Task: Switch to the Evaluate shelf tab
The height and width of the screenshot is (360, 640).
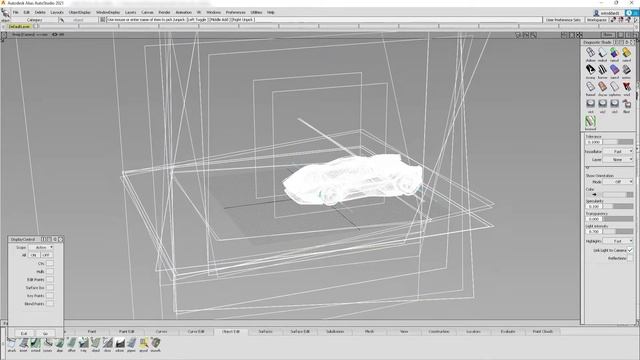Action: pos(508,331)
